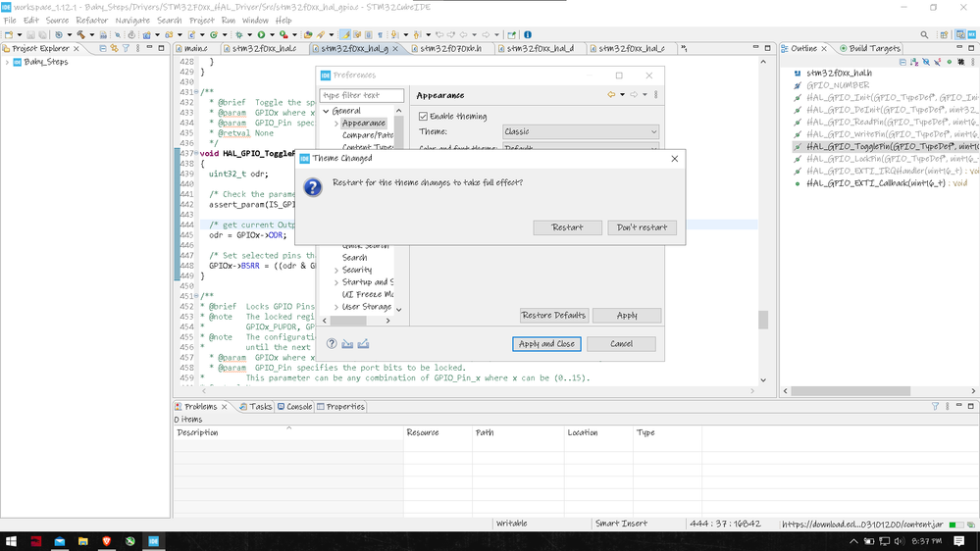Click the import preferences icon in Preferences
Screen dimensions: 980x551
(x=347, y=343)
